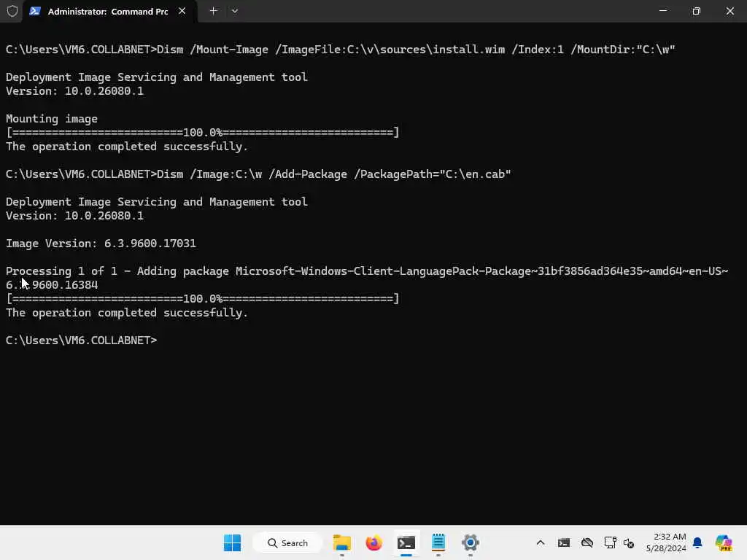The height and width of the screenshot is (560, 747).
Task: Switch to Terminal taskbar icon
Action: (x=406, y=542)
